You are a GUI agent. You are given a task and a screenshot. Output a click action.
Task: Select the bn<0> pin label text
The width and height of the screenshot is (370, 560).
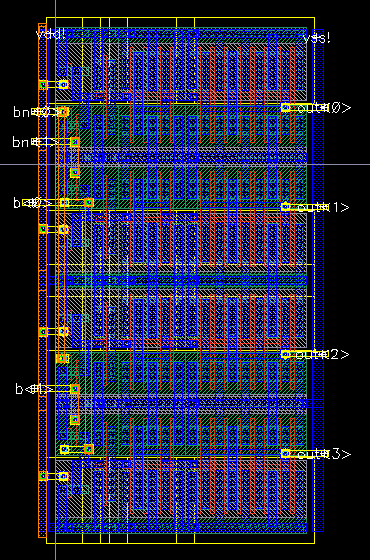(35, 112)
